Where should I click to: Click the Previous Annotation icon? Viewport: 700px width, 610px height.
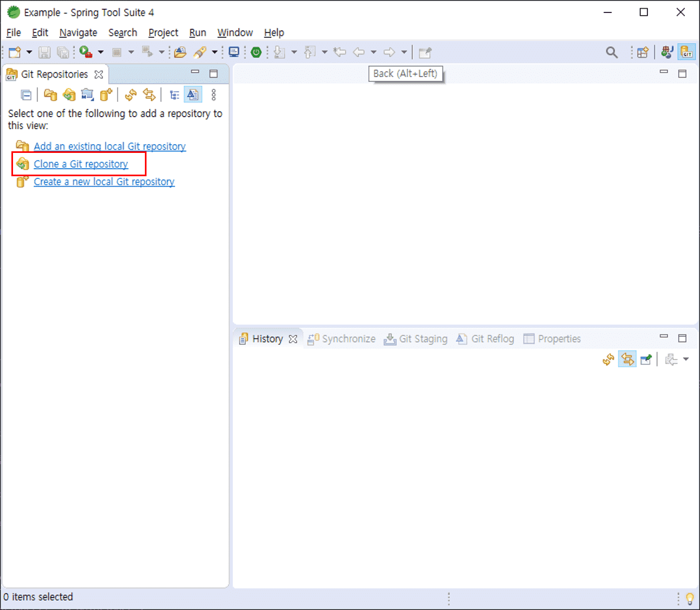[x=310, y=52]
